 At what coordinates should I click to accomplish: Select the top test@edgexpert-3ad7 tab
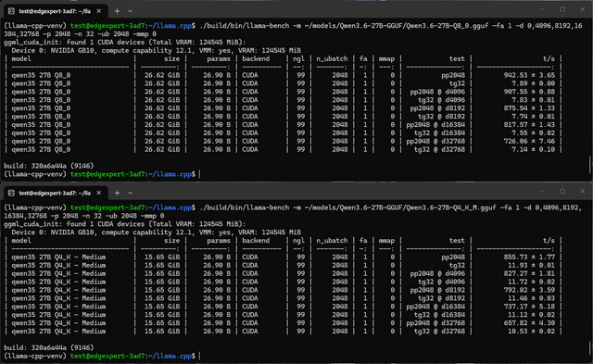click(55, 11)
